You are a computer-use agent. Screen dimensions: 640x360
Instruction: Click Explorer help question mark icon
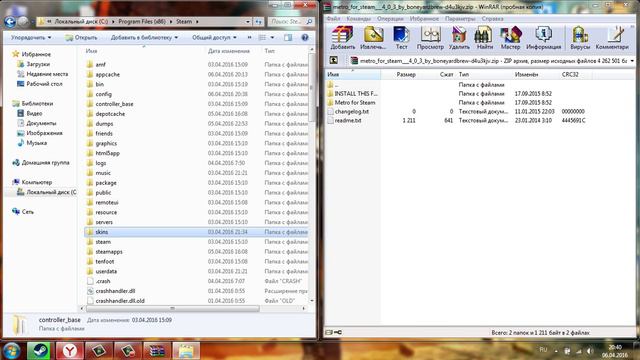coord(304,38)
